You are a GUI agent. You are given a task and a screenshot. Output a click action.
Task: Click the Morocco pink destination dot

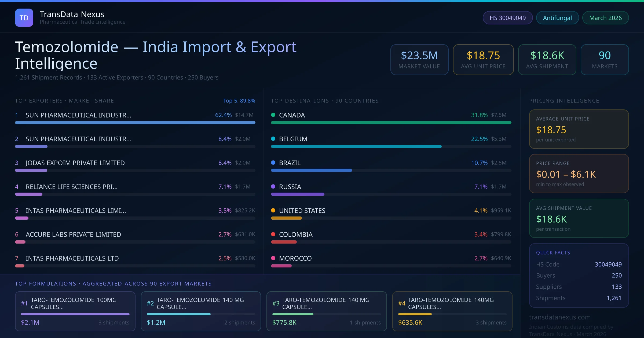point(273,258)
